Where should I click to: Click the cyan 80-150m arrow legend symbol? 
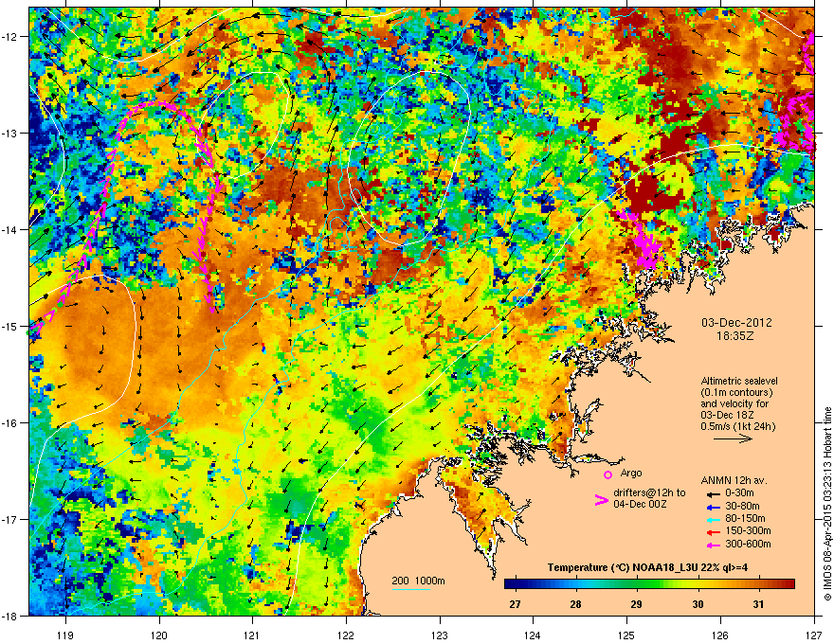click(x=714, y=519)
